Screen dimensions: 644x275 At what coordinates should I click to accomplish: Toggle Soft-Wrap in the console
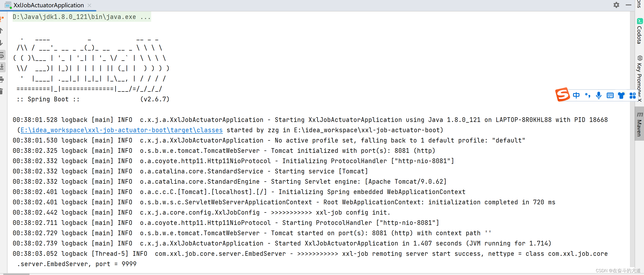(2, 55)
